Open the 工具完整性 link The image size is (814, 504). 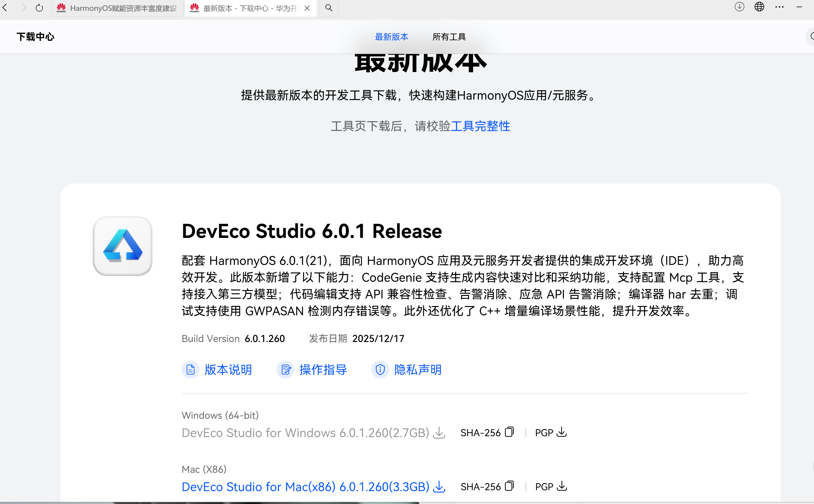(x=480, y=126)
